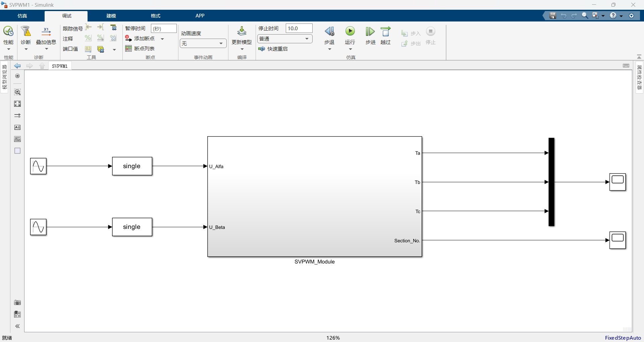
Task: Click the stop time input field
Action: click(299, 28)
